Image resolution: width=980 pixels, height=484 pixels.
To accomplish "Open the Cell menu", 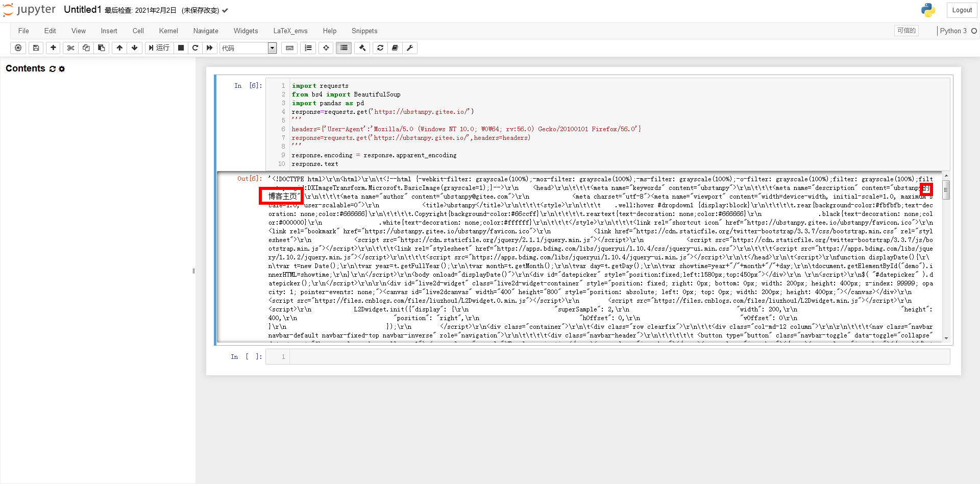I will coord(138,31).
